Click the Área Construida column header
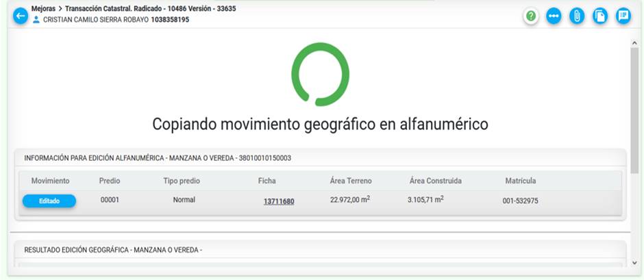This screenshot has width=644, height=280. click(x=436, y=181)
